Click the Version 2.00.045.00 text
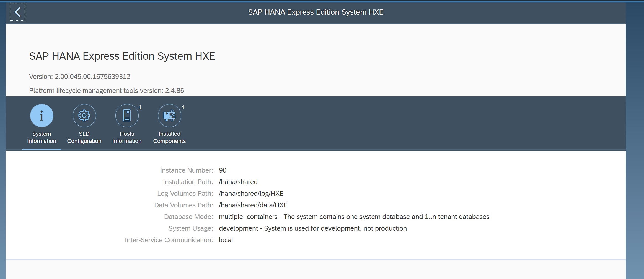The height and width of the screenshot is (279, 644). tap(80, 77)
